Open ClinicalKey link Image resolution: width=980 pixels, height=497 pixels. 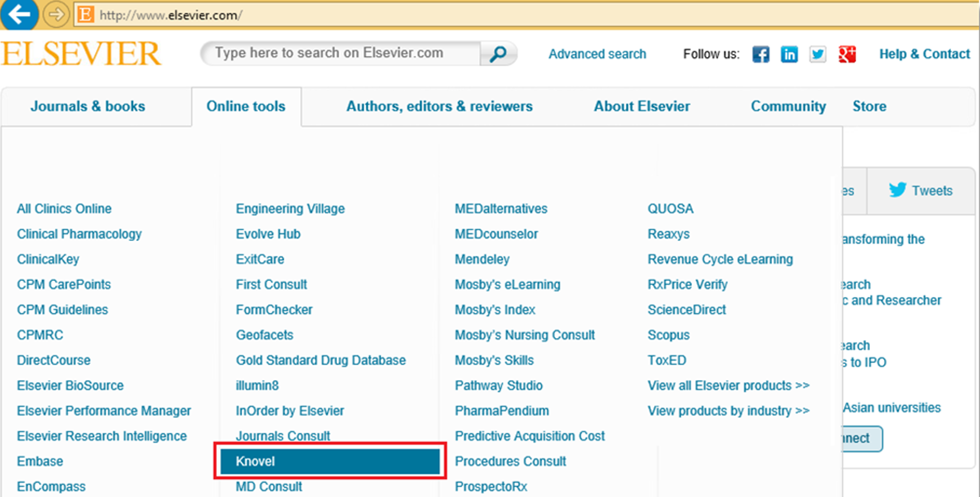tap(48, 259)
